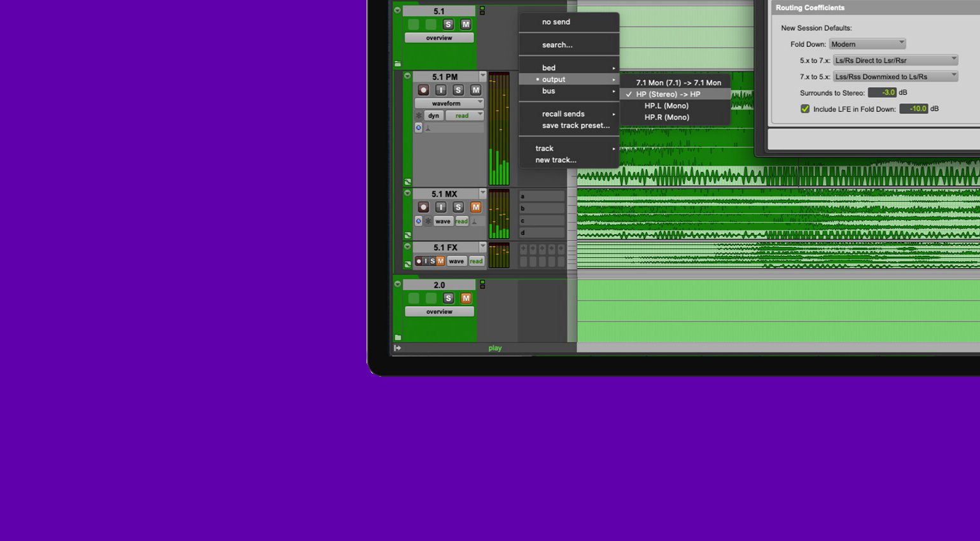Enable input monitoring on 5.1 MX
Screen dimensions: 980x541
click(x=440, y=207)
